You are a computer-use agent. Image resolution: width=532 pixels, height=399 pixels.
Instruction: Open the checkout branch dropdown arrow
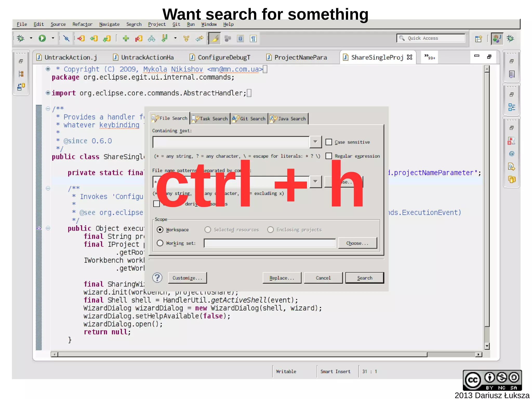pyautogui.click(x=175, y=38)
